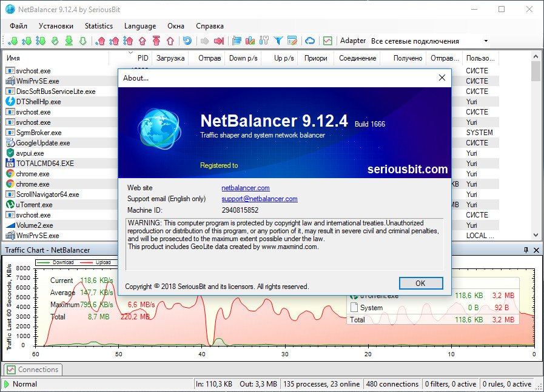Screen dimensions: 544x392
Task: Sort by the Имя column header
Action: (x=57, y=58)
